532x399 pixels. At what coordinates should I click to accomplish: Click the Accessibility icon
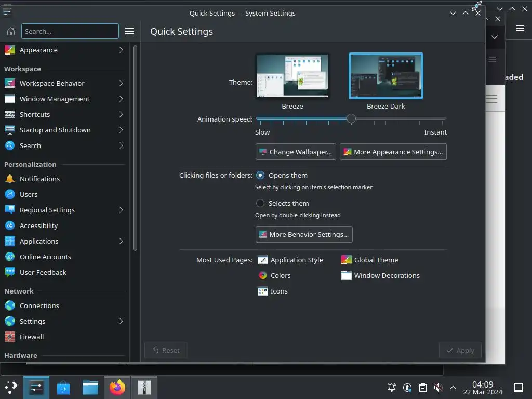pyautogui.click(x=10, y=225)
